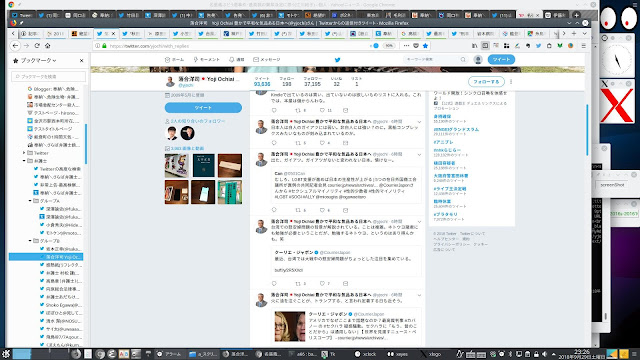Viewport: 640px width, 360px height.
Task: Open a new Firefox tab with plus
Action: pos(574,33)
